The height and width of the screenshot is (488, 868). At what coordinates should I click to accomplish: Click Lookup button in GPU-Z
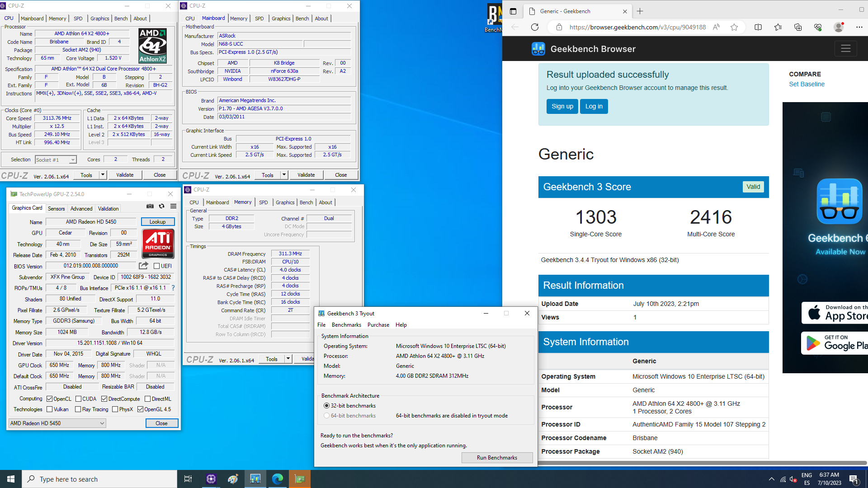[157, 222]
